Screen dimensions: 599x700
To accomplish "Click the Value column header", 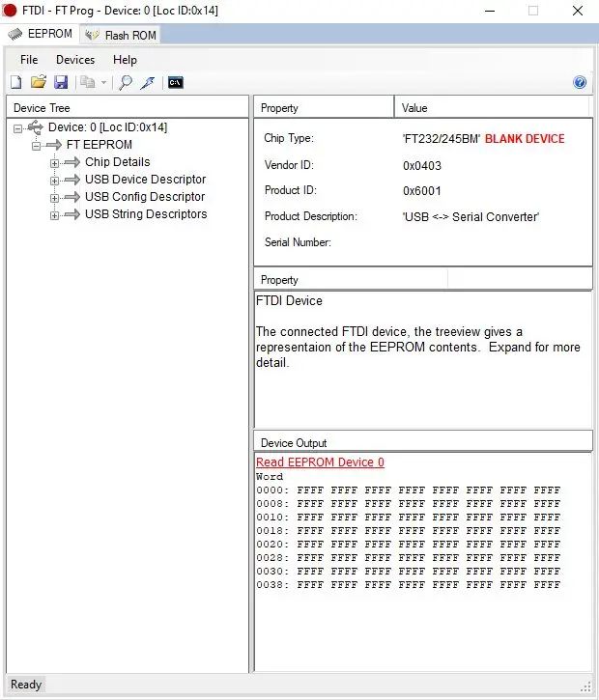I will pos(492,107).
